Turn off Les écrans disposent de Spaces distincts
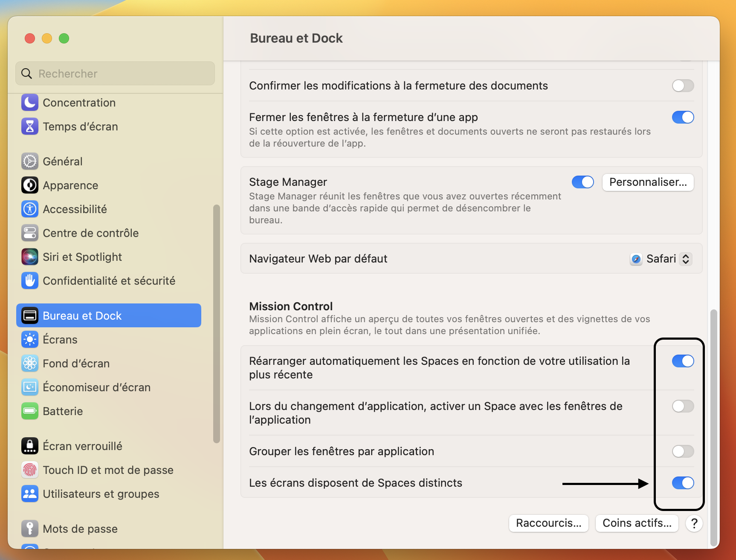 click(683, 483)
